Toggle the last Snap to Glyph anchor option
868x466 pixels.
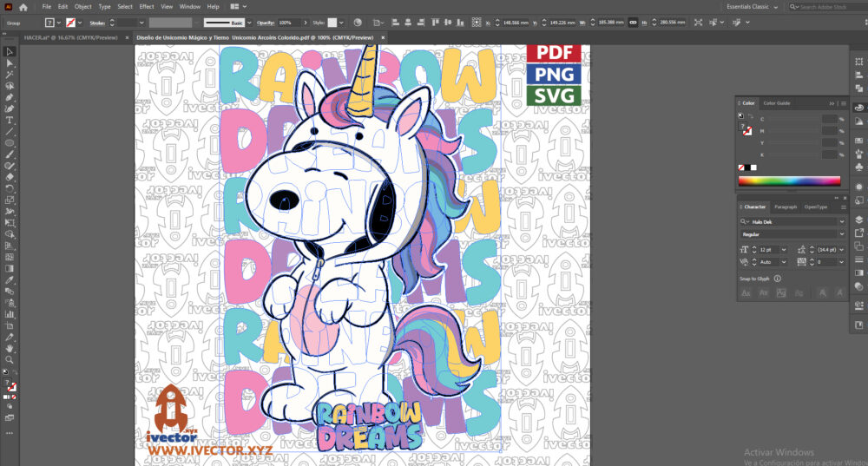tap(839, 292)
